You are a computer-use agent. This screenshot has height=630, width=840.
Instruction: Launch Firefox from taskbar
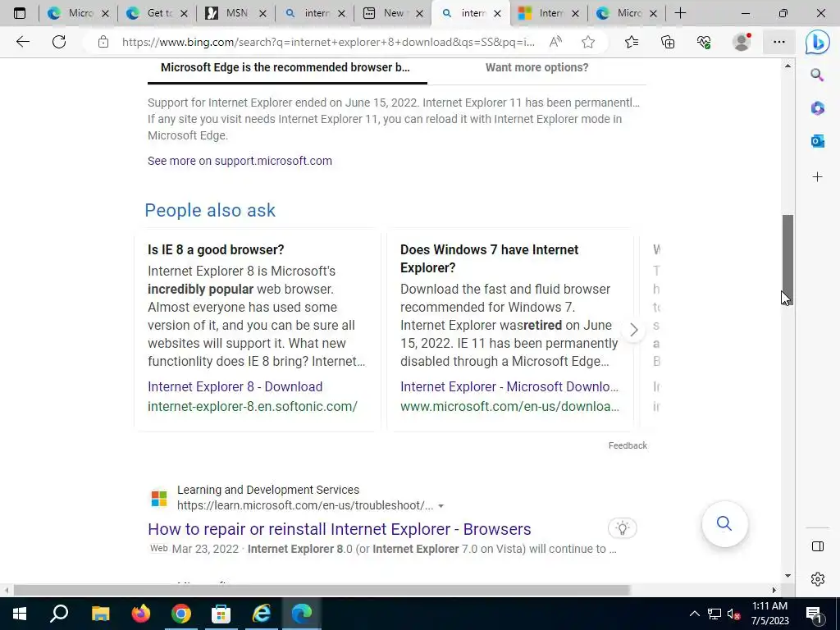pos(141,614)
